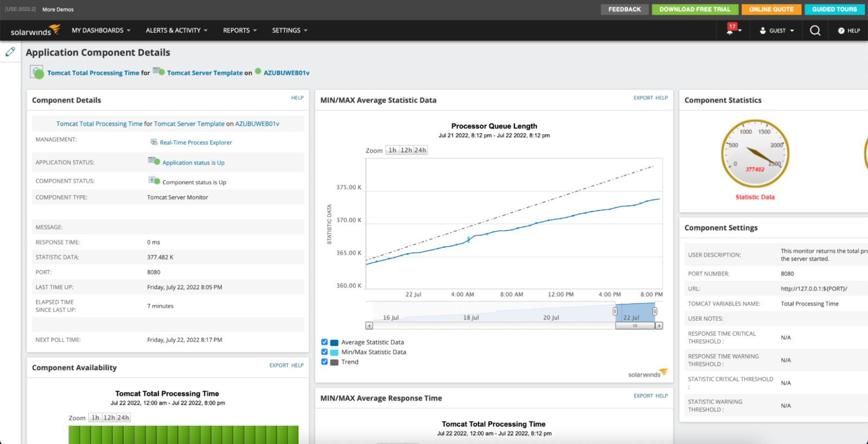868x444 pixels.
Task: Click the chart navigator scrollbar thumb
Action: 635,326
